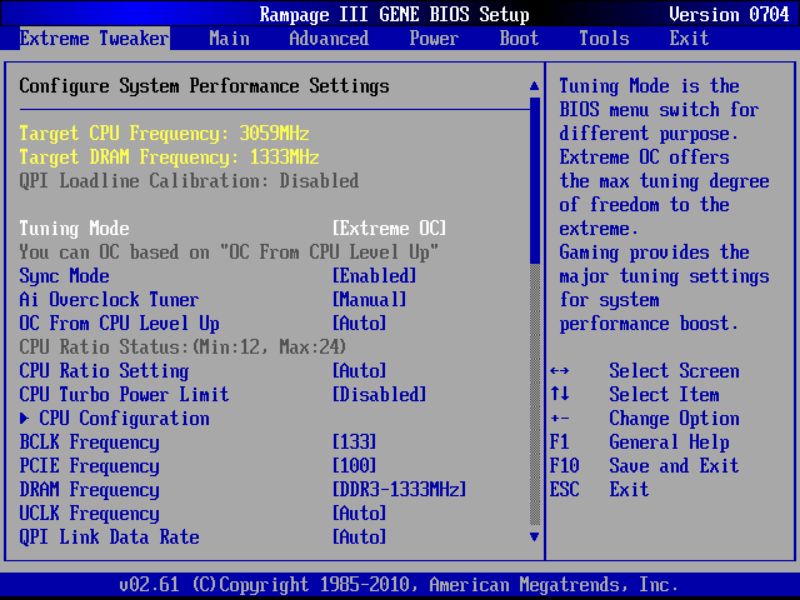The width and height of the screenshot is (800, 600).
Task: Select the Exit tab
Action: [689, 38]
